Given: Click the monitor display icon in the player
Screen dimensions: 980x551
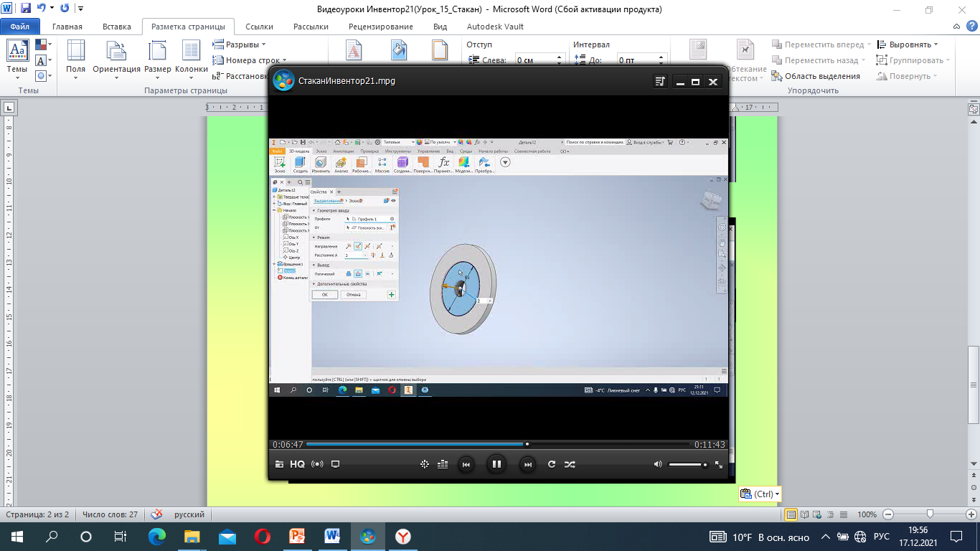Looking at the screenshot, I should [335, 464].
